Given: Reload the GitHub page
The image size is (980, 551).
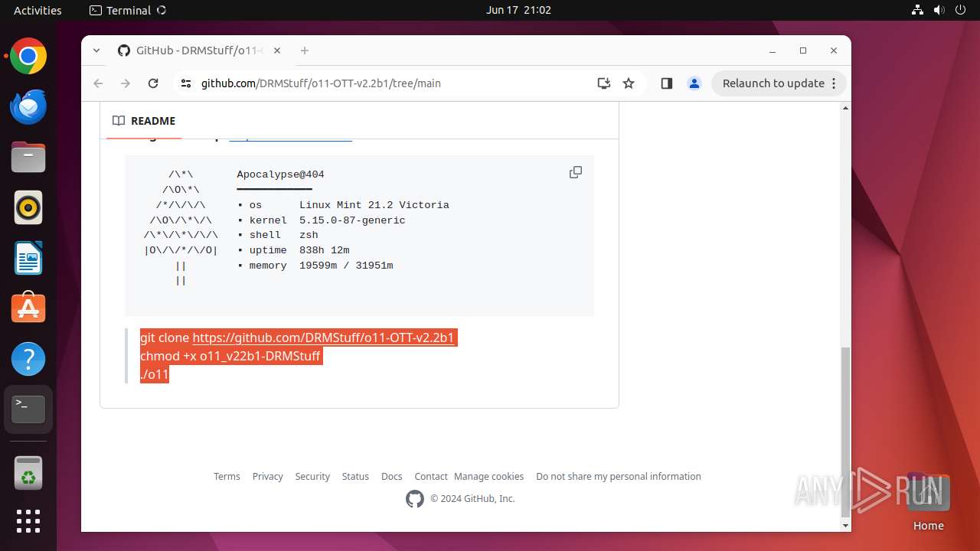Looking at the screenshot, I should (153, 83).
